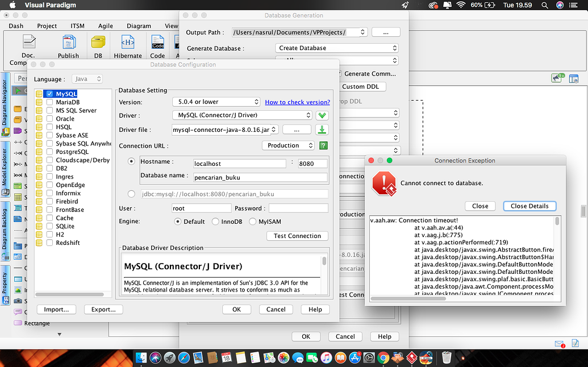Click How to check version link
This screenshot has height=367, width=588.
click(297, 102)
